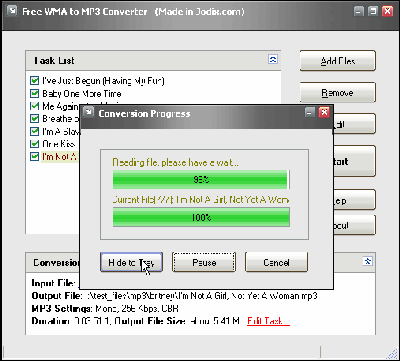This screenshot has height=361, width=400.
Task: Click the Remove button
Action: (338, 92)
